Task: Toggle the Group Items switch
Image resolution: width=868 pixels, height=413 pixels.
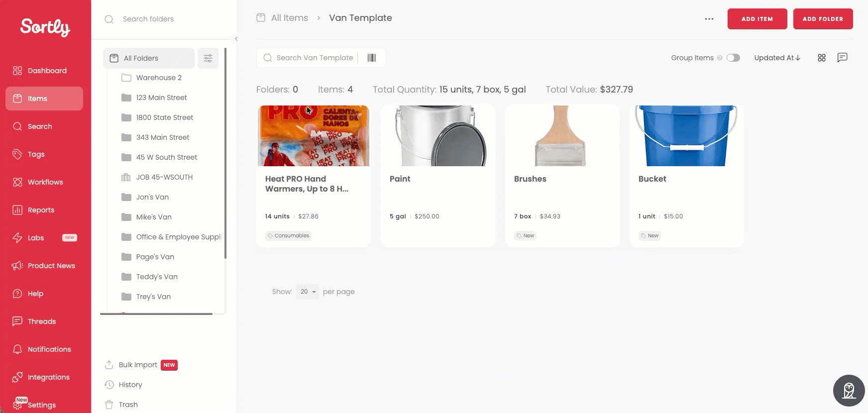Action: coord(733,58)
